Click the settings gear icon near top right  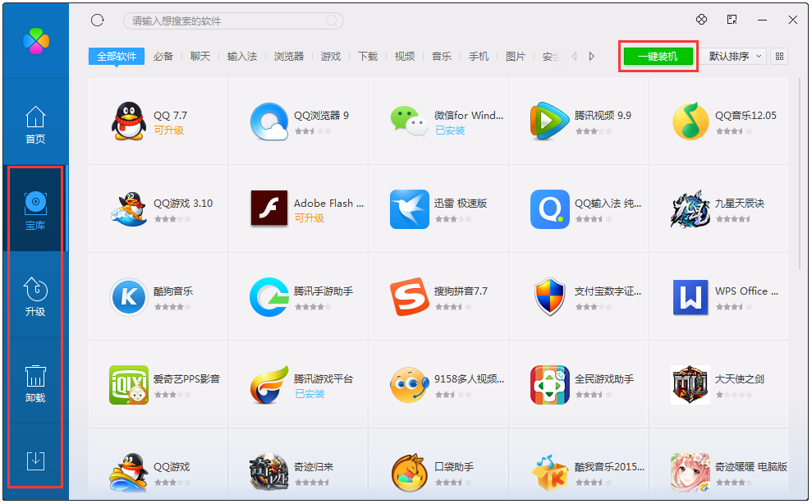(701, 19)
